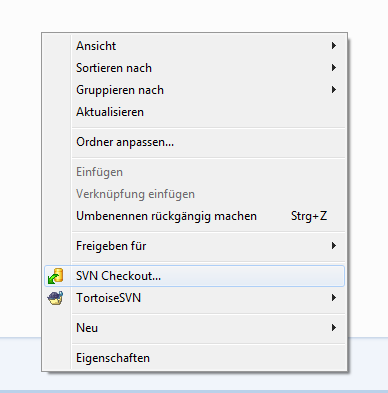Screen dimensions: 388x393
Task: Select Aktualisieren to refresh
Action: tap(194, 112)
